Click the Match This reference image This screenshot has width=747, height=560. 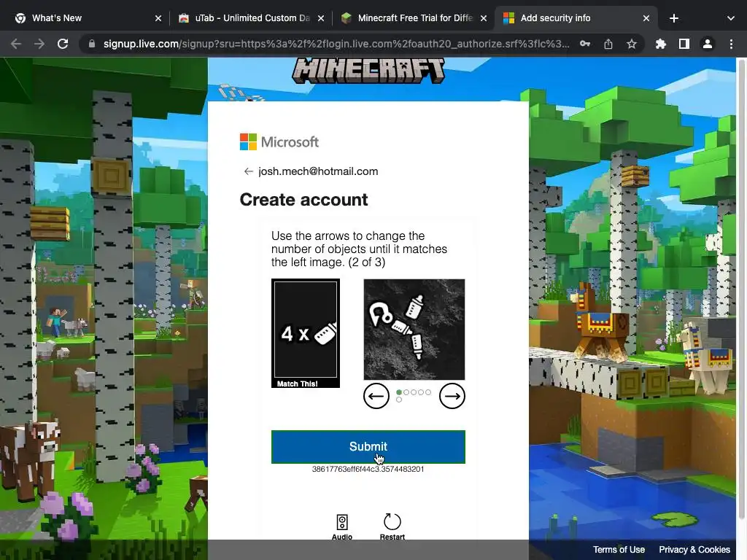click(x=306, y=333)
